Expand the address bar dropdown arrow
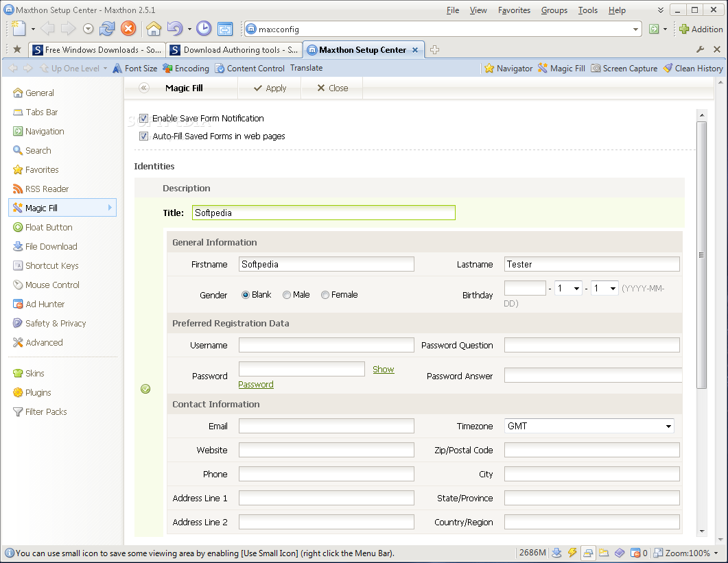 point(635,29)
